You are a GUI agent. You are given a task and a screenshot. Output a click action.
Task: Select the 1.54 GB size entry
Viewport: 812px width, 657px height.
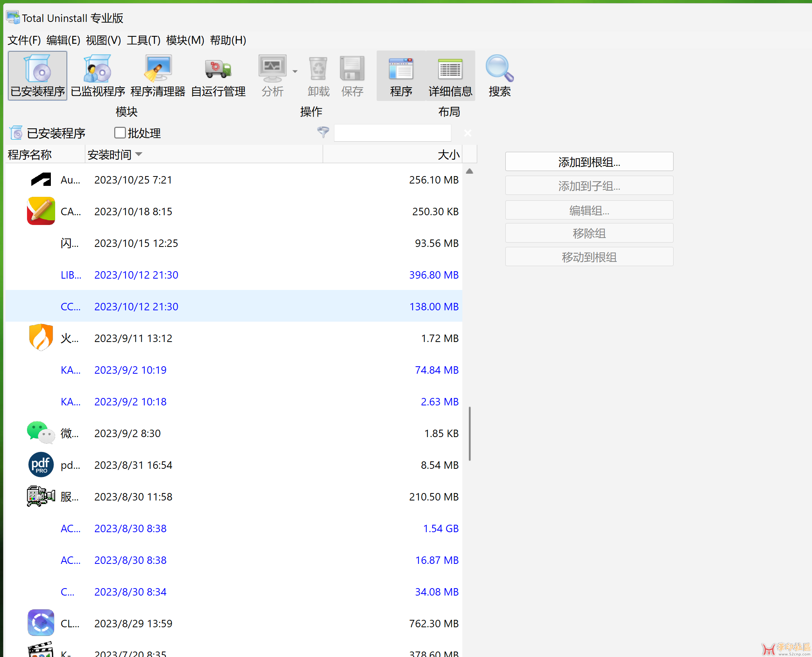pyautogui.click(x=441, y=528)
